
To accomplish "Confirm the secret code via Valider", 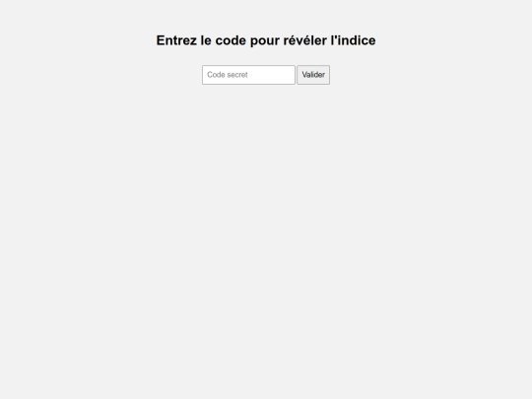I will pyautogui.click(x=313, y=75).
